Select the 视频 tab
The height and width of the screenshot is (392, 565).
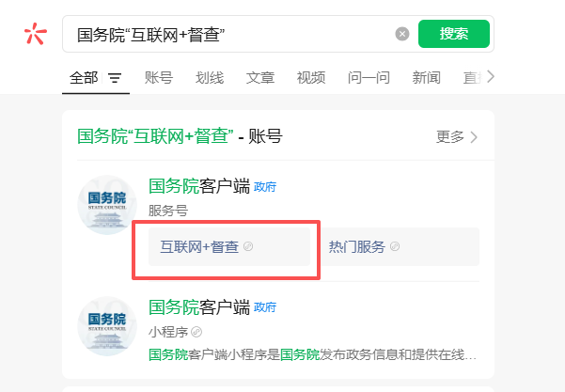tap(311, 78)
